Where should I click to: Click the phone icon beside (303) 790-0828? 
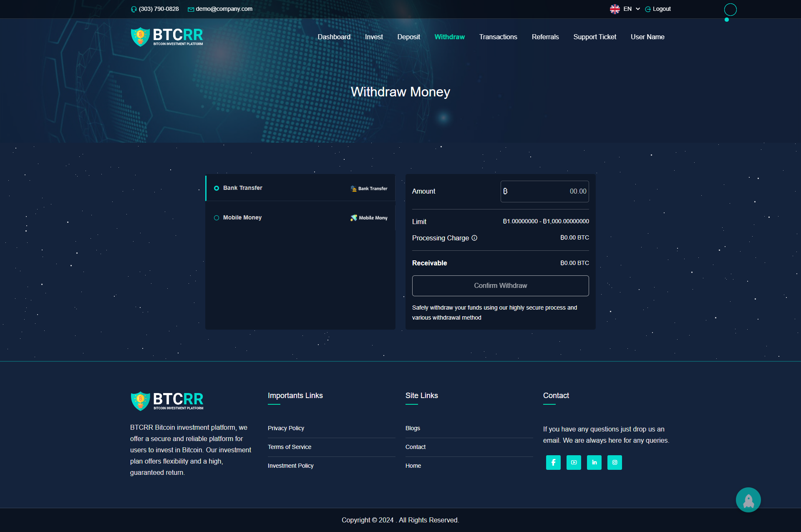click(x=134, y=9)
